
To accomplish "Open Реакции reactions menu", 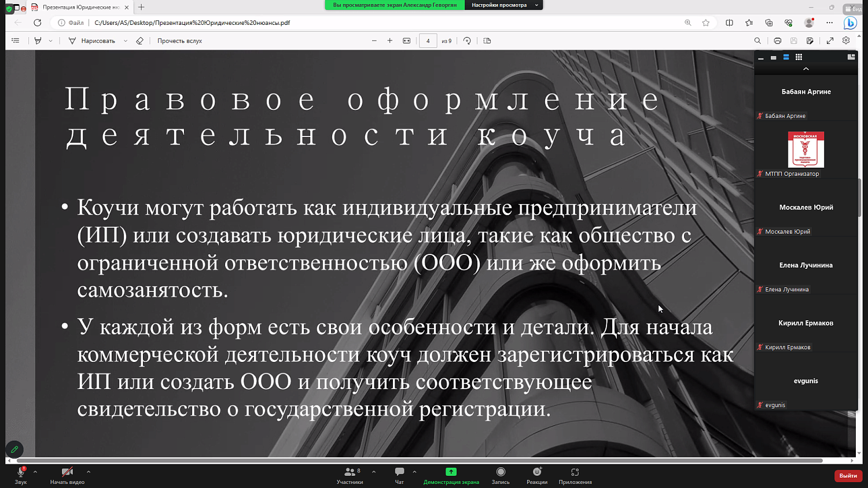I will click(x=537, y=475).
